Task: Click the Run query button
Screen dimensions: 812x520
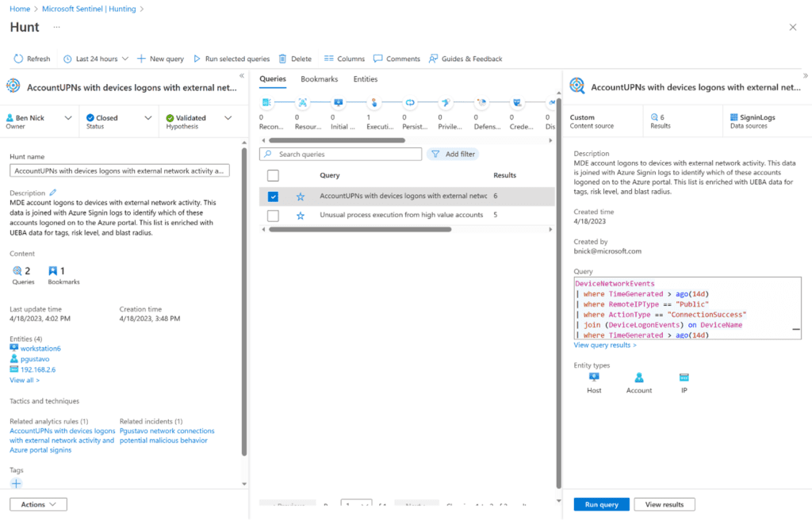Action: point(601,504)
